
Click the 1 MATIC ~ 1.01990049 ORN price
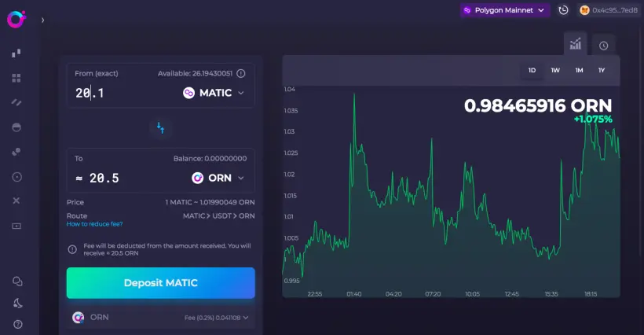pyautogui.click(x=210, y=202)
